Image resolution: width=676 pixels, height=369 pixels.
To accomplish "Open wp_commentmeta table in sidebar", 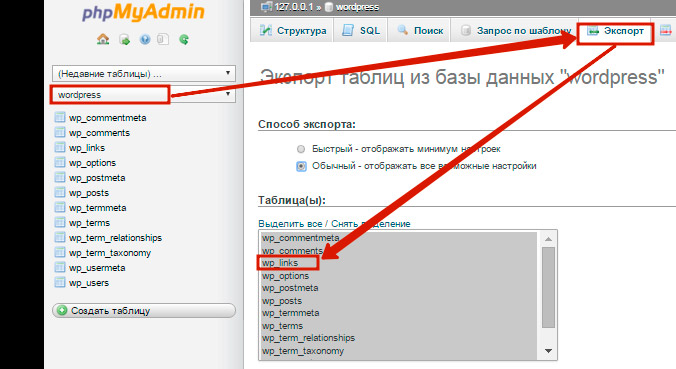I will click(x=107, y=118).
